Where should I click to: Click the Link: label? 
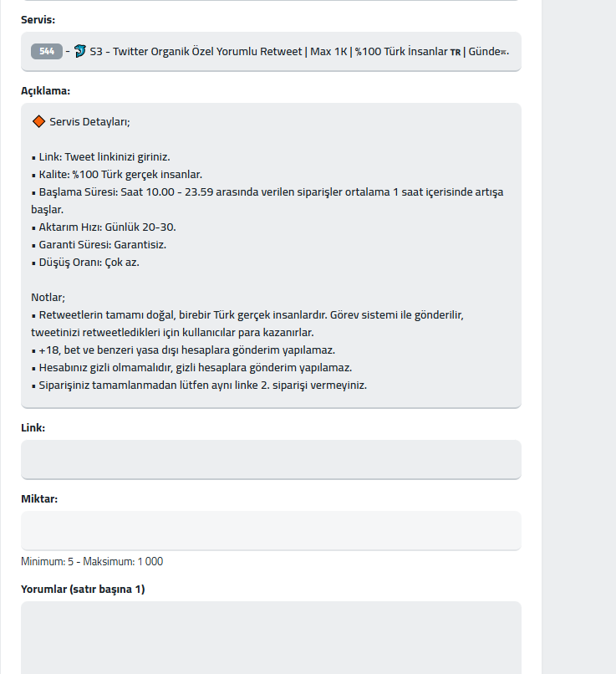point(33,427)
